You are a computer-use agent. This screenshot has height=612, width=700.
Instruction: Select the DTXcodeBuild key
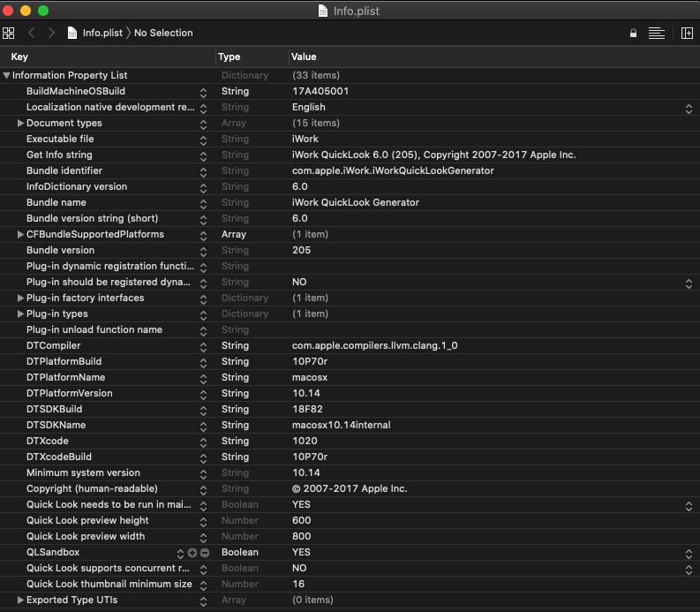click(x=59, y=457)
